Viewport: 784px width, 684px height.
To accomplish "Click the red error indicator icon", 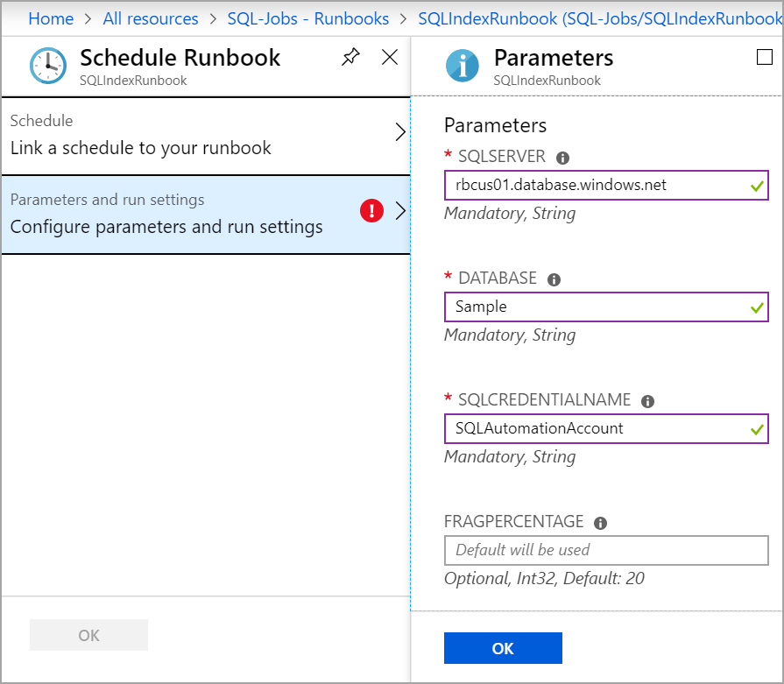I will tap(371, 210).
